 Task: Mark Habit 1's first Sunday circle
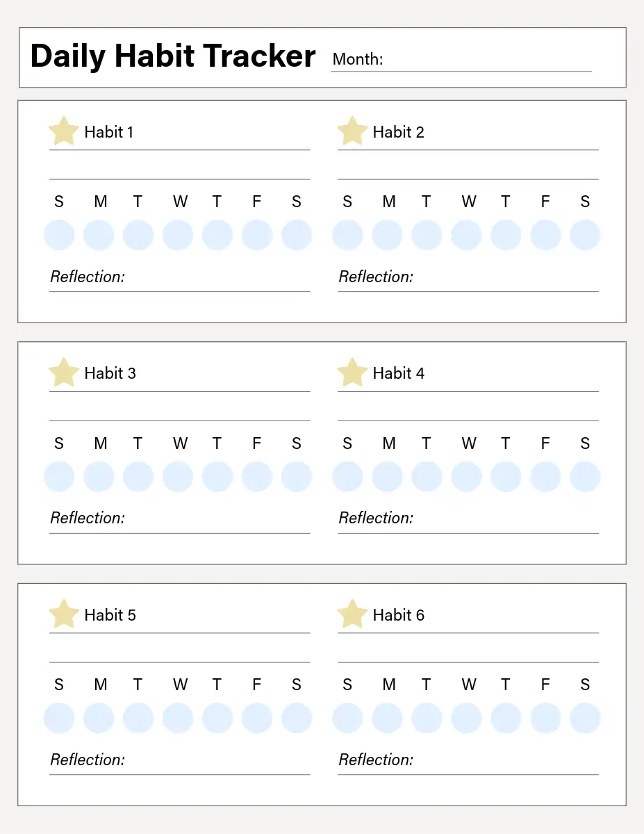[59, 235]
